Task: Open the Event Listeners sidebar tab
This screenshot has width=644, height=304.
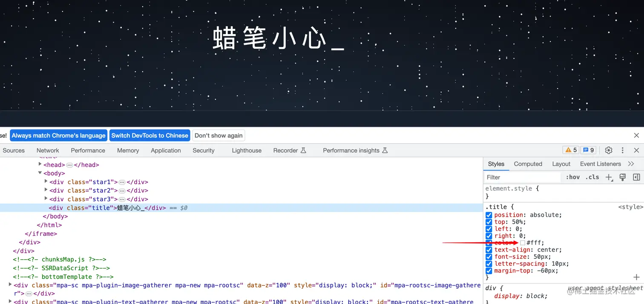Action: click(x=601, y=164)
